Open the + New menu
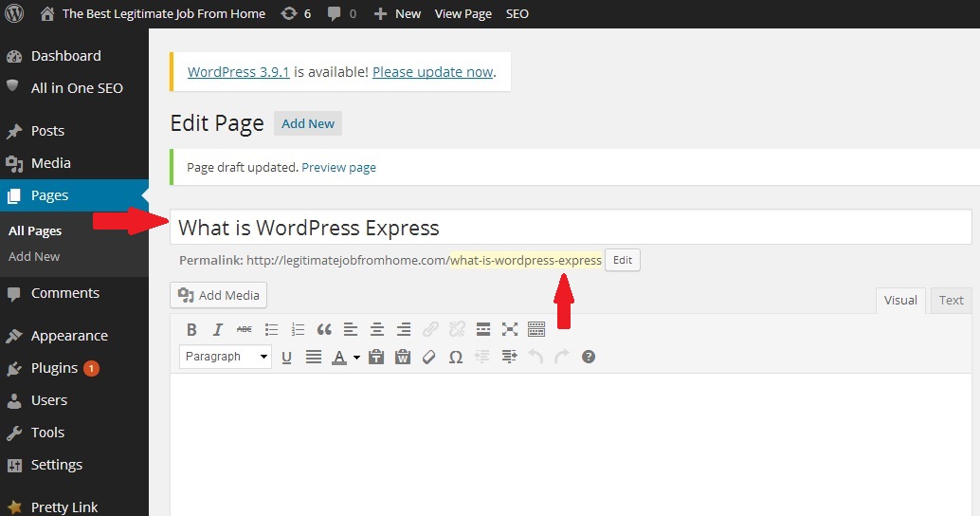The image size is (980, 516). point(397,14)
